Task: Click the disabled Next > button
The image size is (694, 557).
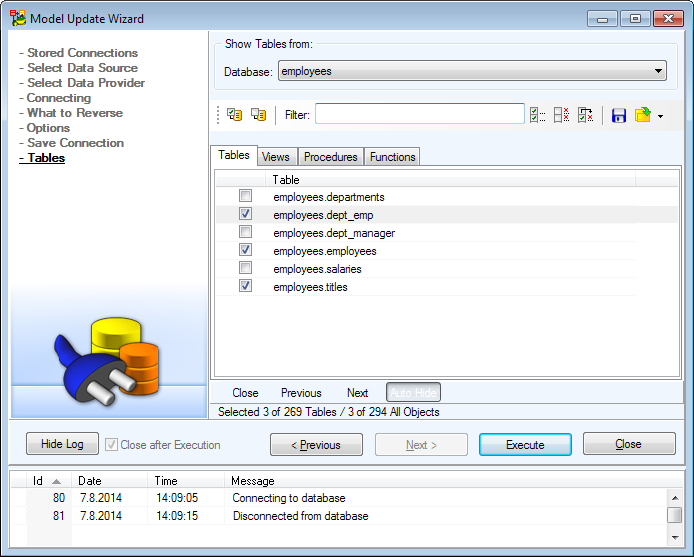Action: (421, 445)
